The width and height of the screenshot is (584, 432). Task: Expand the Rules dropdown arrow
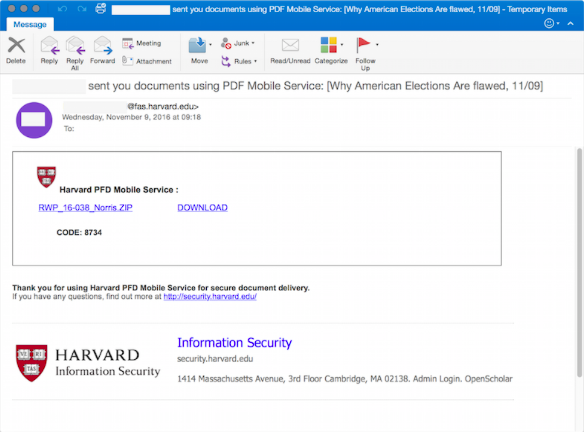pos(256,61)
